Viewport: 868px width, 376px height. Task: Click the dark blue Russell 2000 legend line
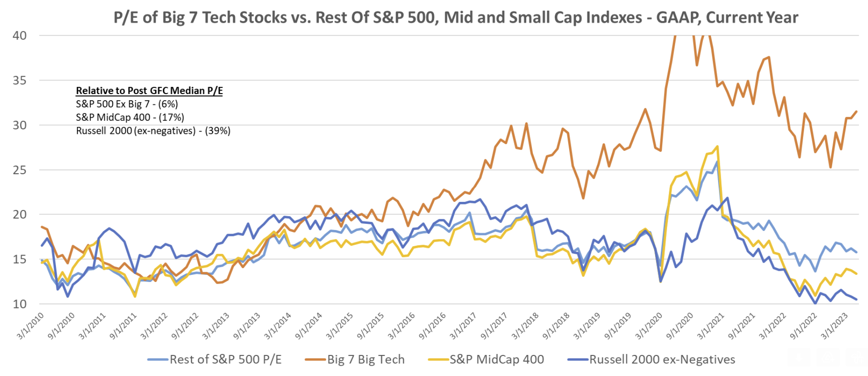(578, 359)
